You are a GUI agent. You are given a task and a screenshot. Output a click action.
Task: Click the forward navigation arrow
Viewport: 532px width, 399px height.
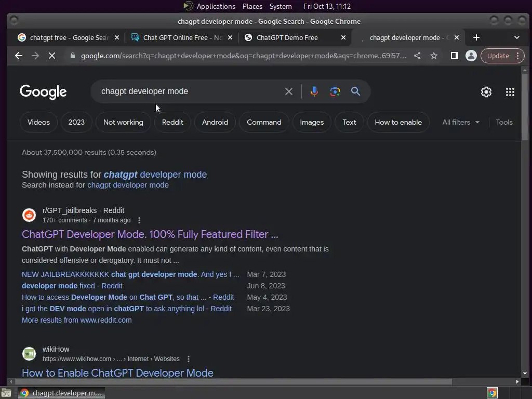35,56
